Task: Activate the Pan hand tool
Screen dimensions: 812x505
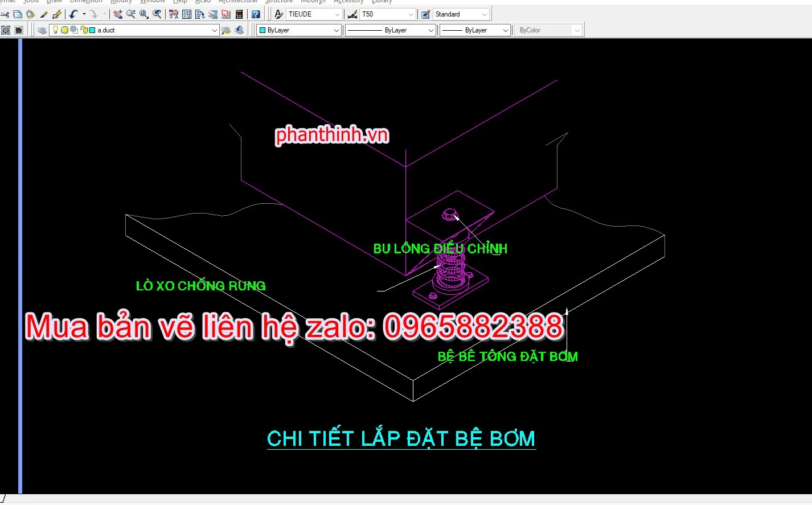Action: (118, 14)
